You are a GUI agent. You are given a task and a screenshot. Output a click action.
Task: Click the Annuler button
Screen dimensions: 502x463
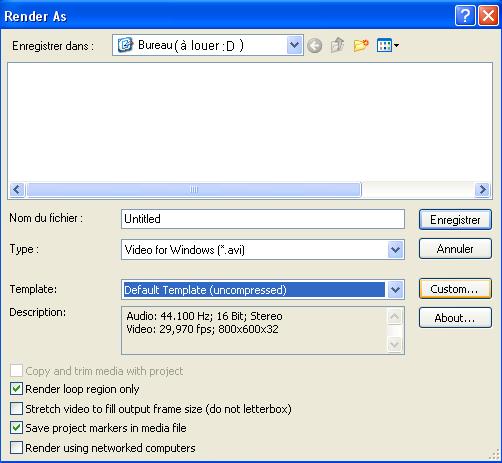(x=455, y=249)
